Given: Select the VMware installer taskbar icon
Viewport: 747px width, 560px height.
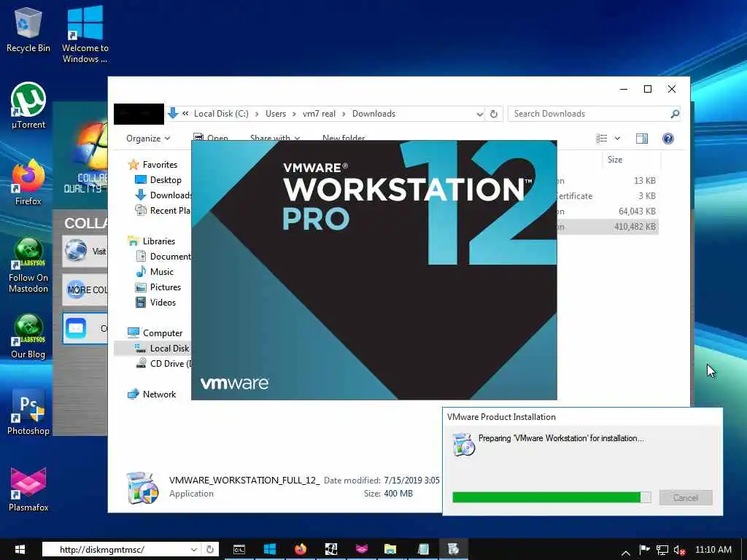Looking at the screenshot, I should click(x=454, y=550).
